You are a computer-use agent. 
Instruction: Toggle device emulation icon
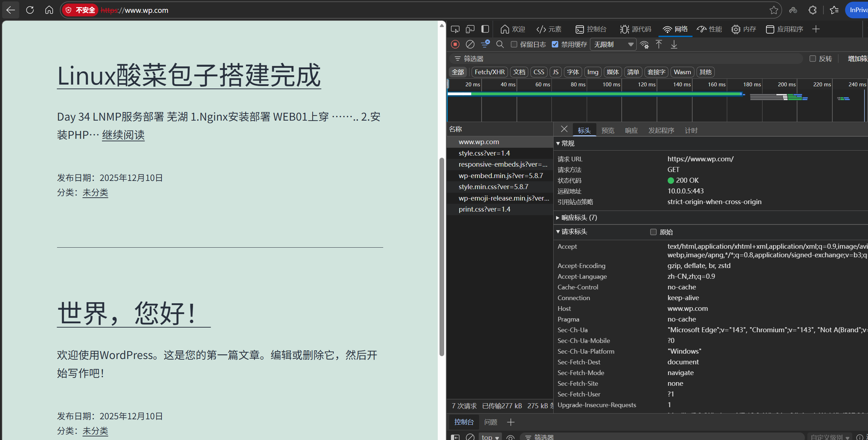[x=470, y=29]
